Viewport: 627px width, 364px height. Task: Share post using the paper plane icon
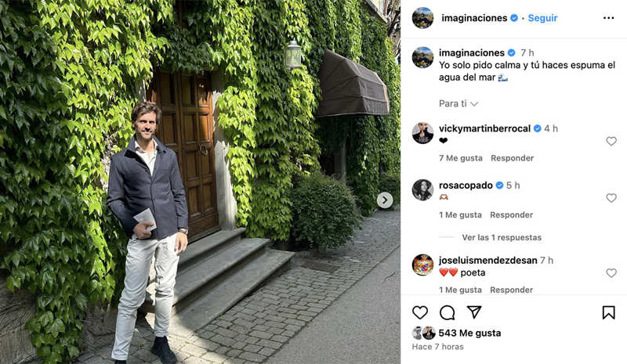coord(474,312)
